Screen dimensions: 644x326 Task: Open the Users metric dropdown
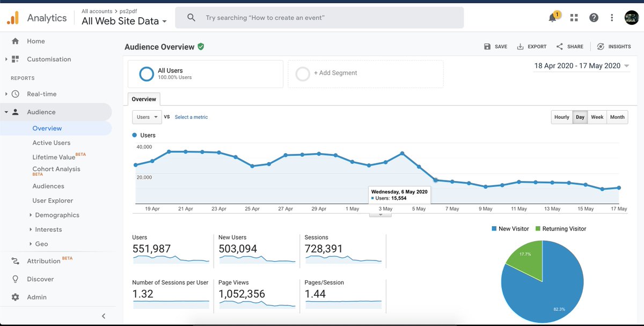[147, 117]
